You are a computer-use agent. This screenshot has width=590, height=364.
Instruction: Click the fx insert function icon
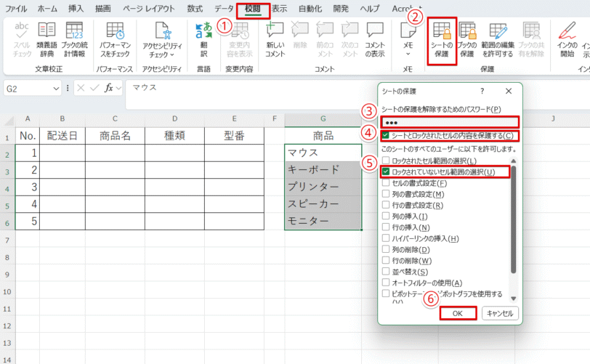[x=108, y=88]
